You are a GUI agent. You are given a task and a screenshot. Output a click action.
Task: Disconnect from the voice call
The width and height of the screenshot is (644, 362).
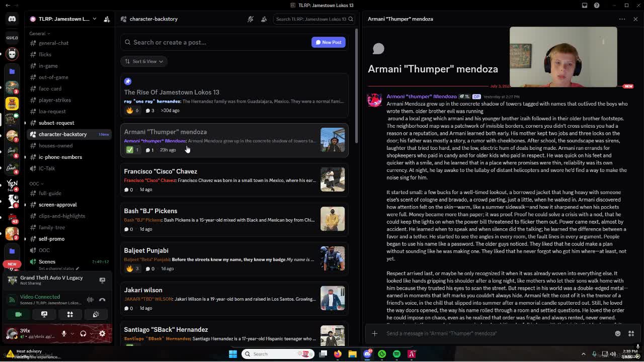click(102, 300)
